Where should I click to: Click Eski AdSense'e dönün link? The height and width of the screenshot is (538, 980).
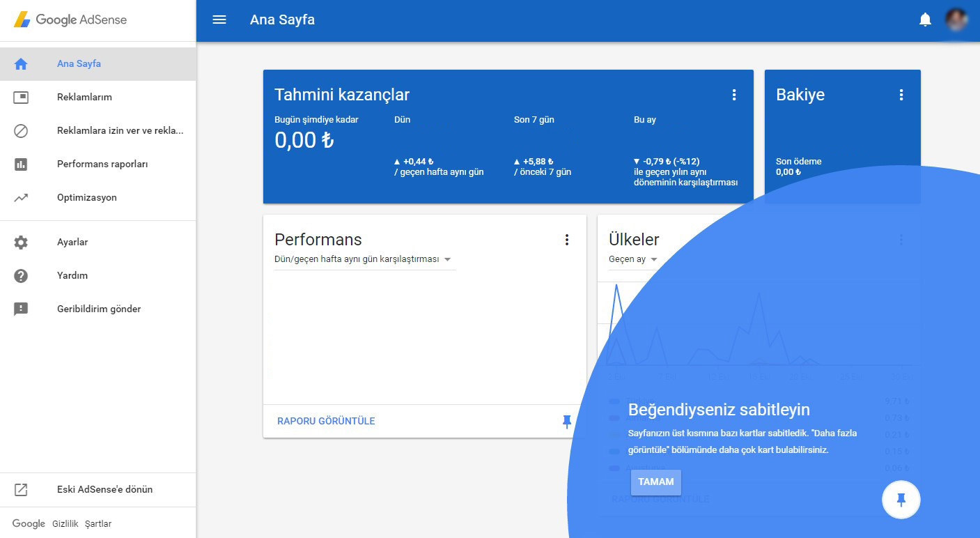pos(104,489)
